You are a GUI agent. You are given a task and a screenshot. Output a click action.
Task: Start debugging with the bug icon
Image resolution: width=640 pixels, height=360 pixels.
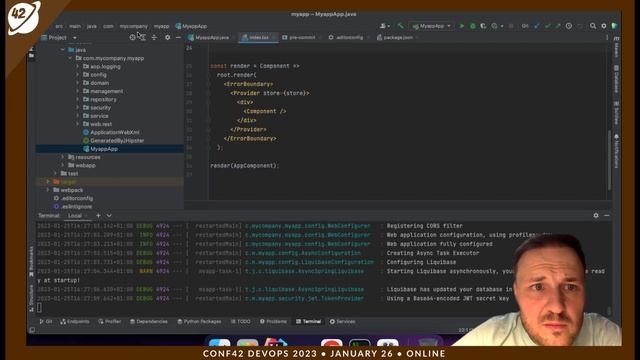[473, 26]
